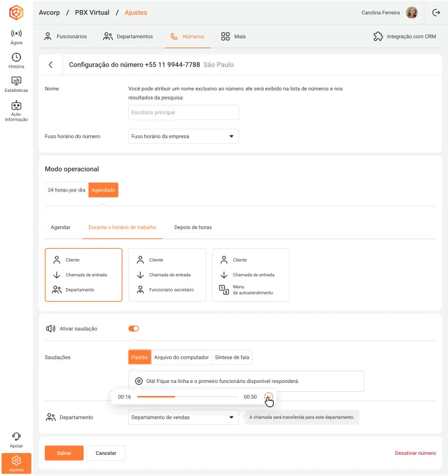Click the Escritório principal name field

[x=183, y=113]
